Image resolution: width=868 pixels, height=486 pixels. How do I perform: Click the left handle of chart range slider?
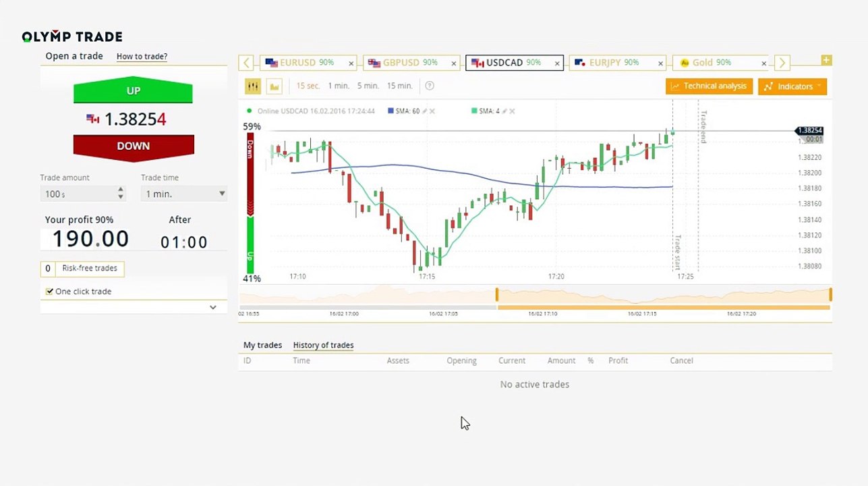tap(496, 294)
